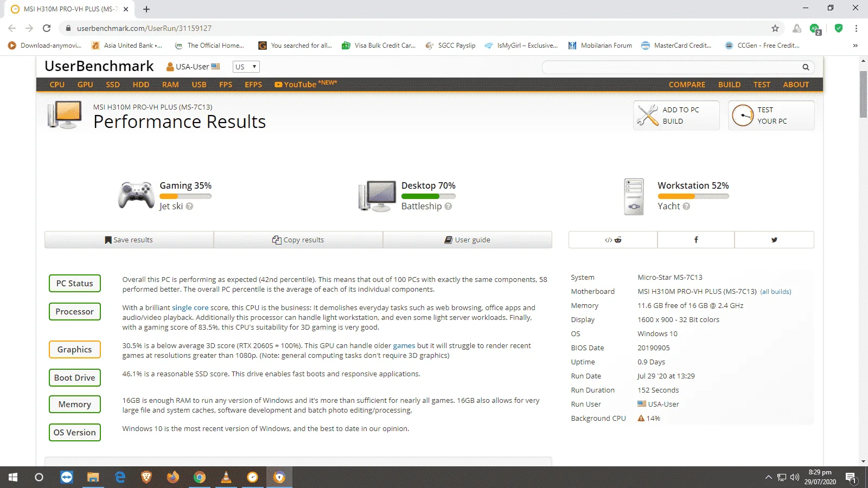868x488 pixels.
Task: Open the COMPARE menu
Action: [x=687, y=85]
